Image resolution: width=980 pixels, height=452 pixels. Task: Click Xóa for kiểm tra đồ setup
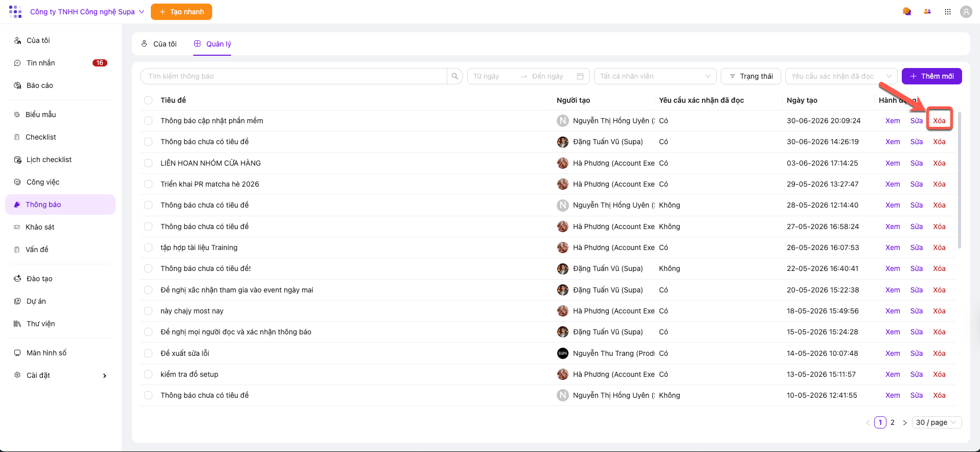tap(940, 374)
